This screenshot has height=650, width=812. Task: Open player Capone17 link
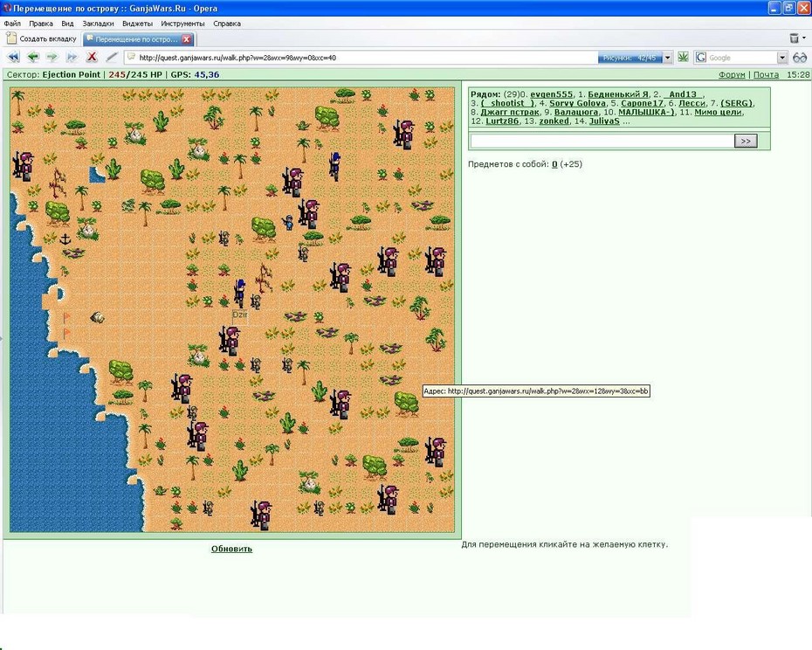pos(642,103)
